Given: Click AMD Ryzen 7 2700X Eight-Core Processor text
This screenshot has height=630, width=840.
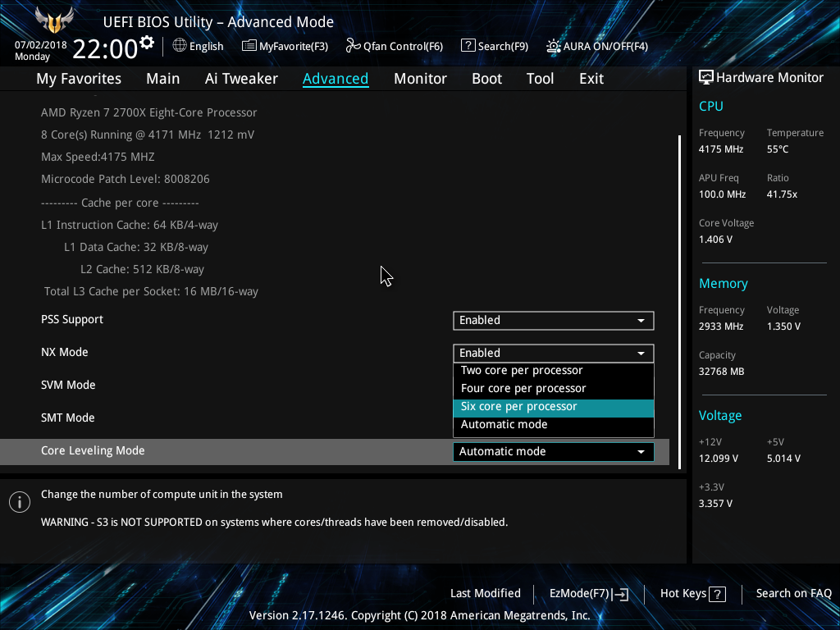Looking at the screenshot, I should tap(149, 112).
